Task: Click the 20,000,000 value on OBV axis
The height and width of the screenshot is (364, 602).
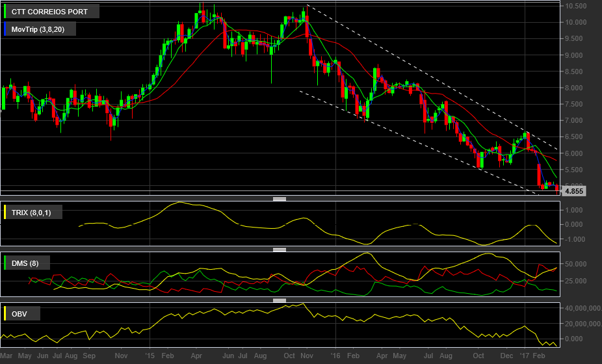Action: (582, 324)
